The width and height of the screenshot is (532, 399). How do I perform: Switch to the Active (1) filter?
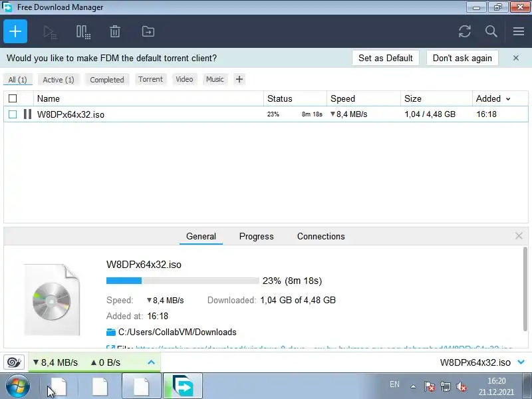click(x=59, y=80)
